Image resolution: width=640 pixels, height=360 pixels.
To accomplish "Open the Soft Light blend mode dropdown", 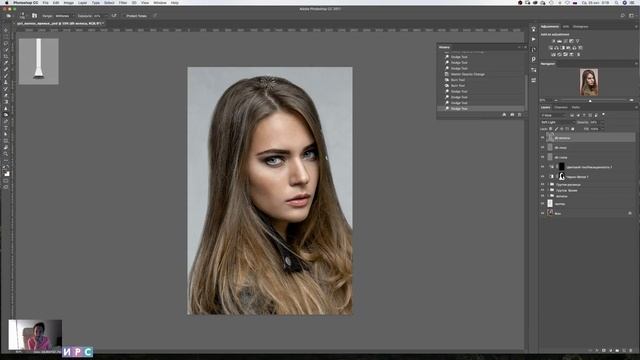I will 557,122.
